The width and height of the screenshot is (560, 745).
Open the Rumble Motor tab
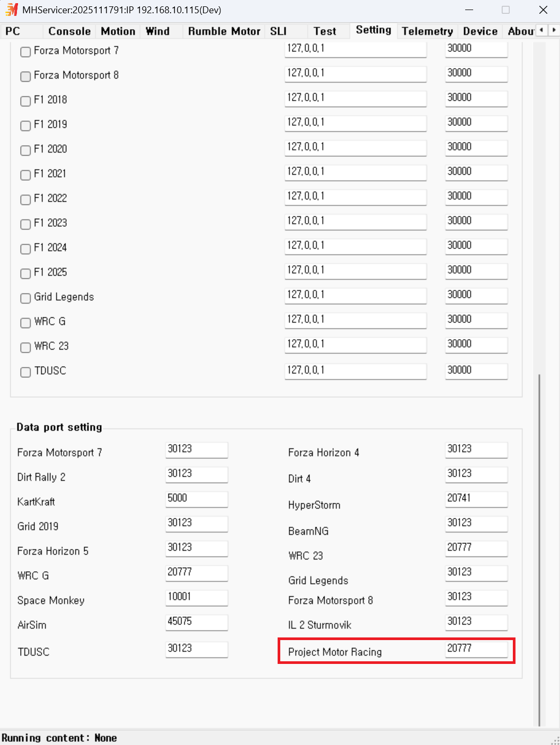coord(224,31)
